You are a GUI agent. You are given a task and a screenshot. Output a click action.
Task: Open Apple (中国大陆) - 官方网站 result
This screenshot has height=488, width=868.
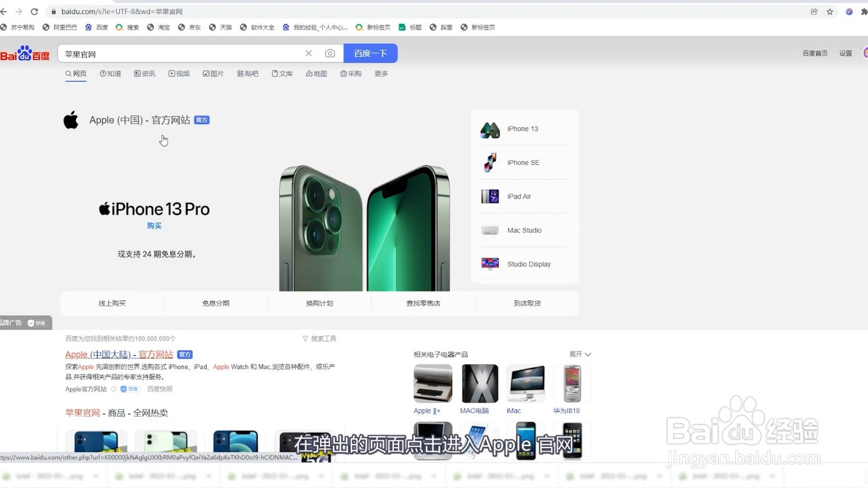tap(119, 355)
